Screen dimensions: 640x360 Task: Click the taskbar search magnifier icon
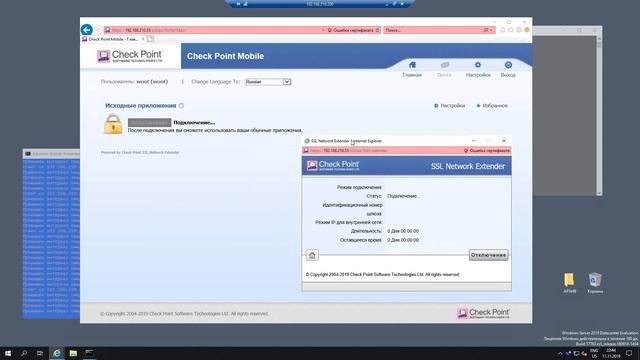tap(24, 353)
